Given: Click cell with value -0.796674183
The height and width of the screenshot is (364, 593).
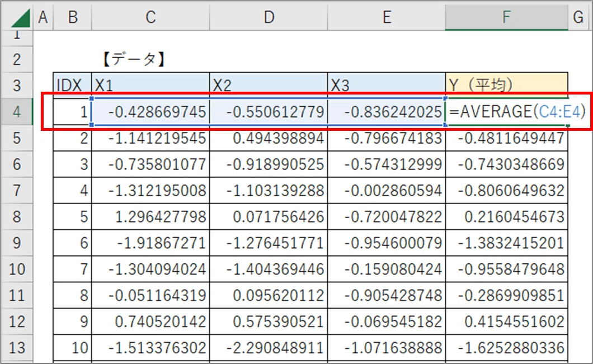Looking at the screenshot, I should (387, 138).
